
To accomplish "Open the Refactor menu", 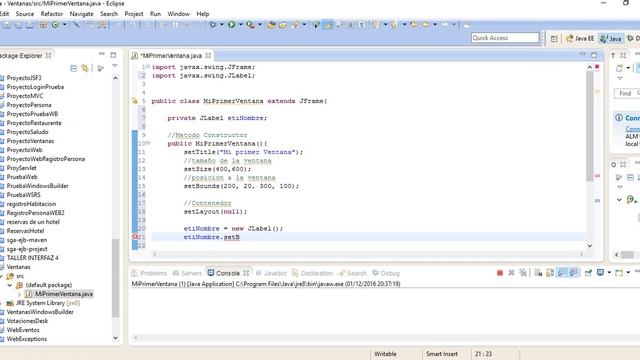I will [52, 14].
